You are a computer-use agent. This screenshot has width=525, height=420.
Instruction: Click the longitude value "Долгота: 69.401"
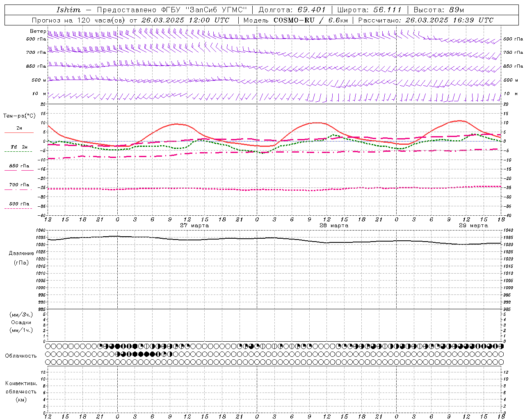[x=292, y=10]
